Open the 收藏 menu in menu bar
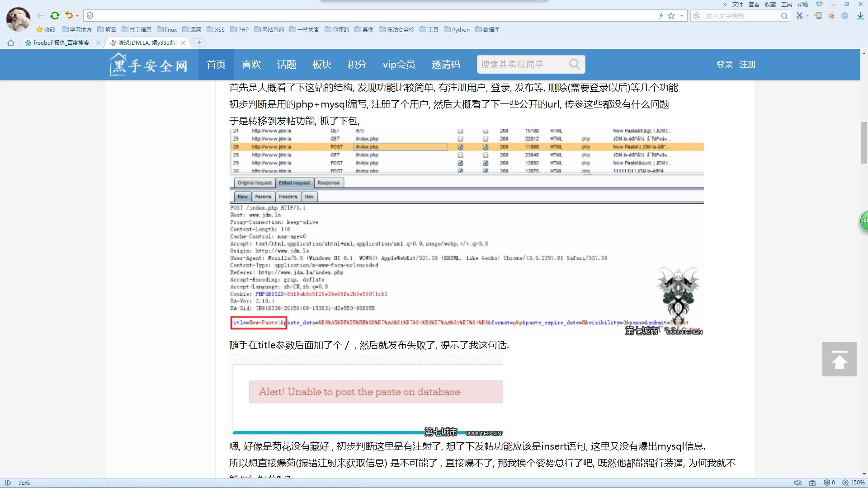The width and height of the screenshot is (868, 488). click(x=770, y=4)
